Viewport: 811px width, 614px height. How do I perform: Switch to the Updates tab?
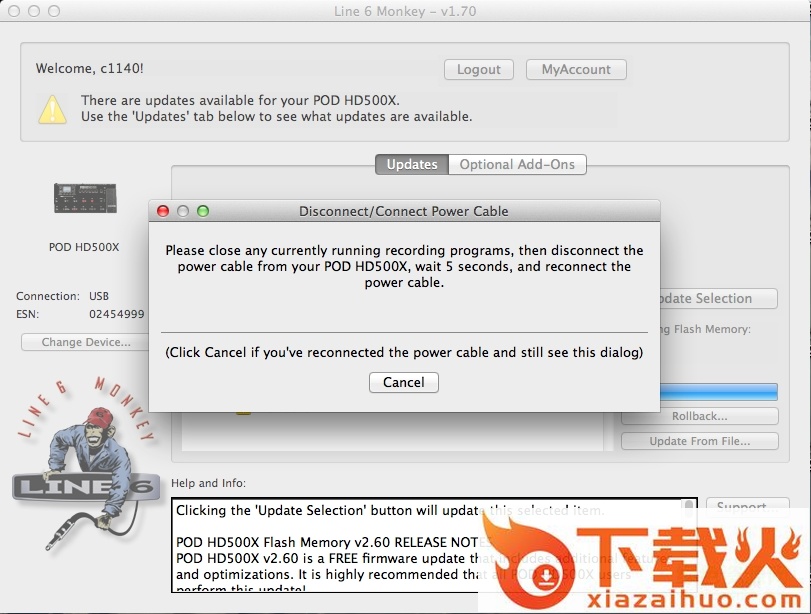coord(411,164)
